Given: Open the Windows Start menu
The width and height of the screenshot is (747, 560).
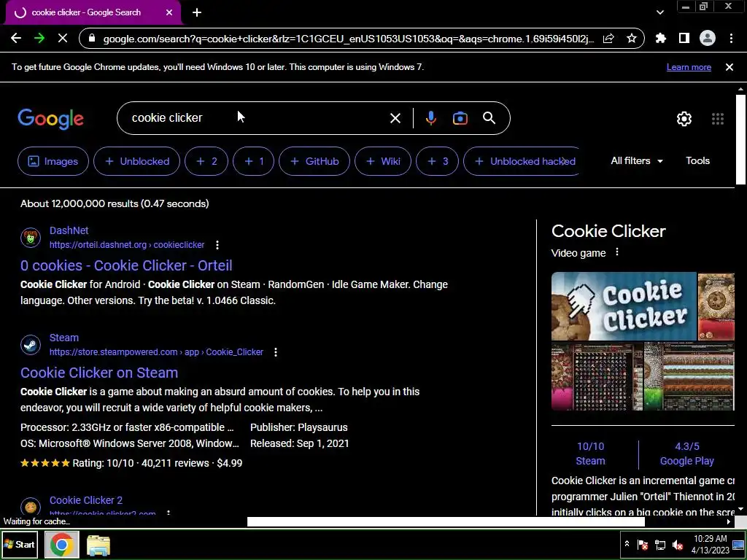Looking at the screenshot, I should point(20,544).
